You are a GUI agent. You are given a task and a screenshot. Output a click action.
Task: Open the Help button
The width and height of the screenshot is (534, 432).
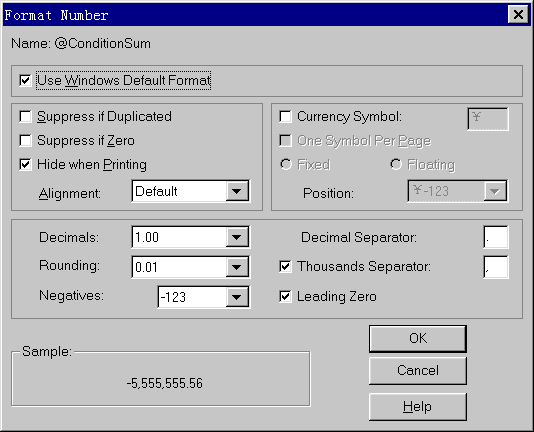418,407
